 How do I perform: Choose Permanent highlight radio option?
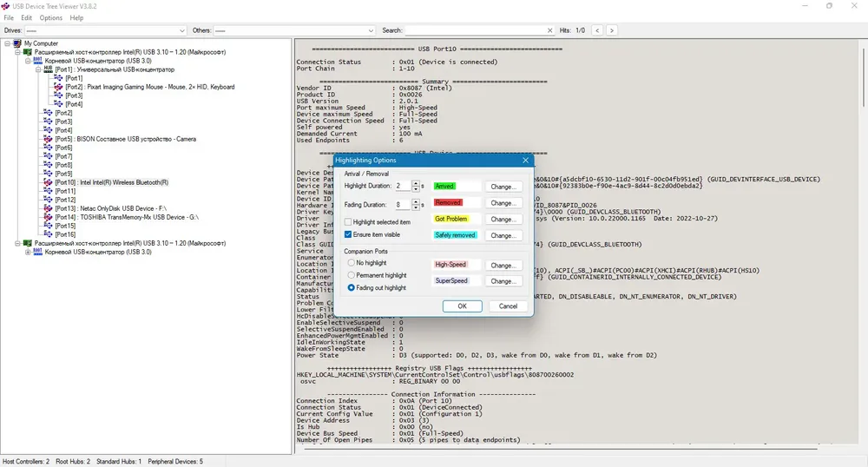351,275
